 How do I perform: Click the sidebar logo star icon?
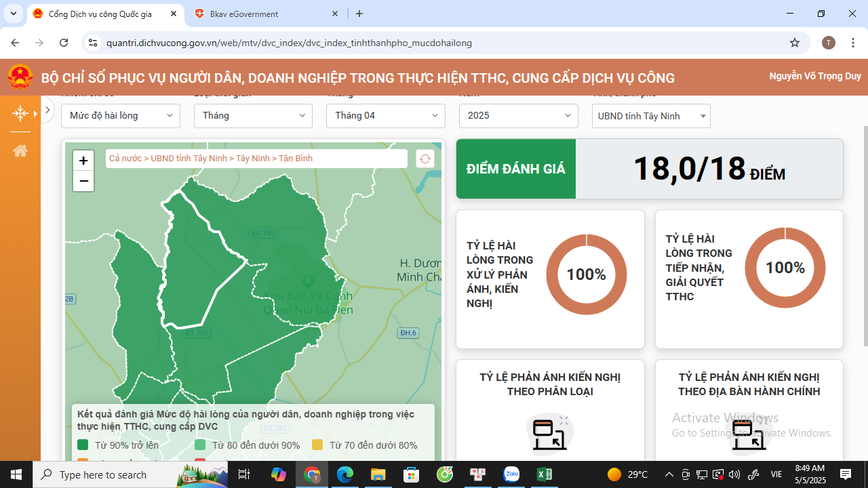click(x=20, y=113)
